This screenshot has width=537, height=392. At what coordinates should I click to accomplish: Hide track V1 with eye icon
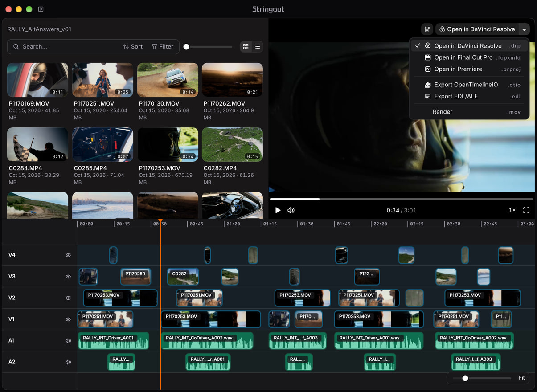point(68,319)
